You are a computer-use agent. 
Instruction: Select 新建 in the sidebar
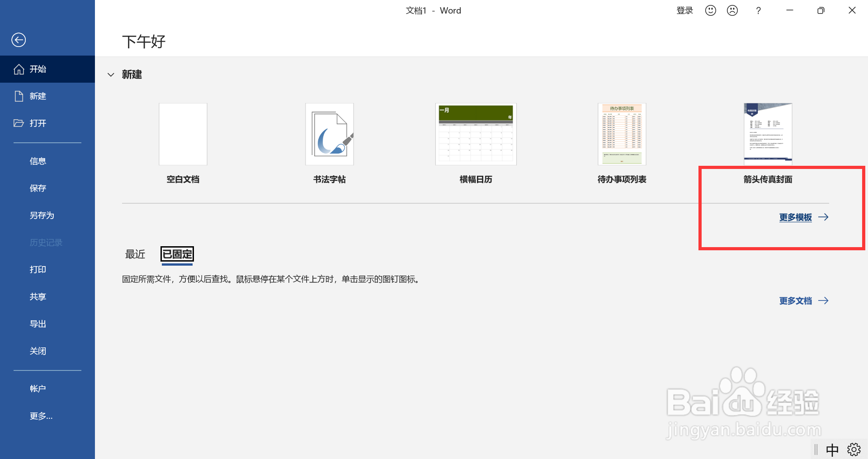47,96
